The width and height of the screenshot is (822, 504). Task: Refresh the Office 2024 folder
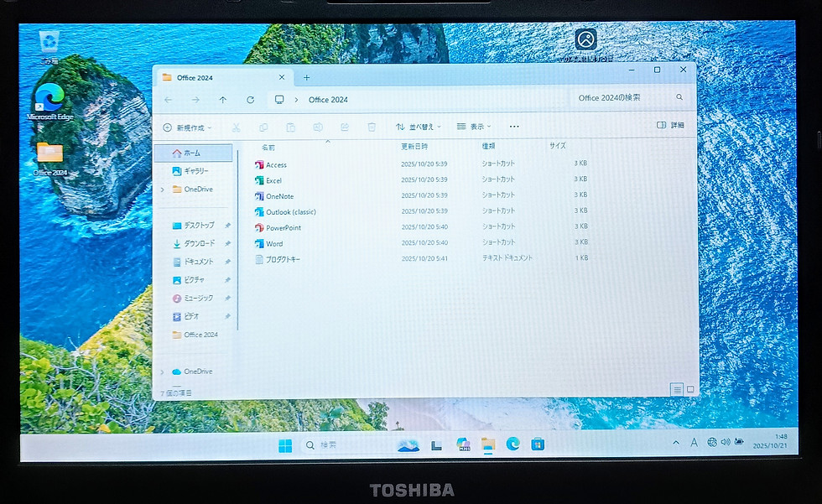(251, 100)
